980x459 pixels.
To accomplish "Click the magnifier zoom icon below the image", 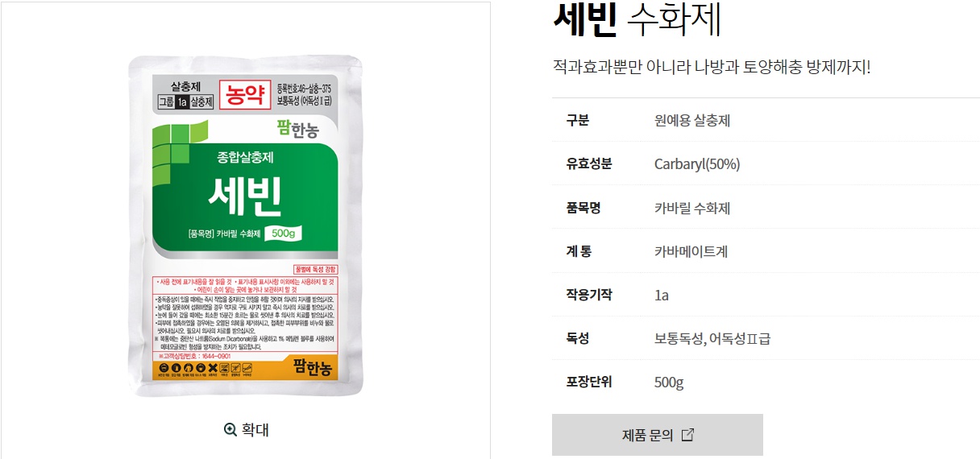I will pyautogui.click(x=230, y=430).
